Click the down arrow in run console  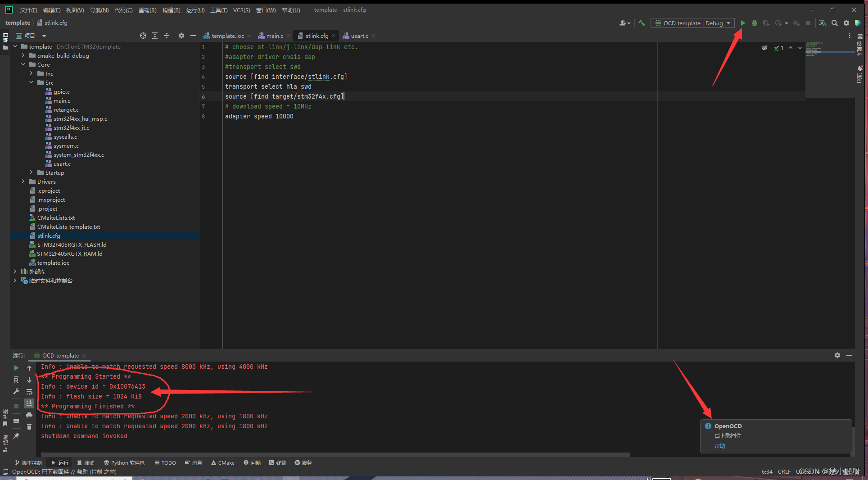(29, 380)
